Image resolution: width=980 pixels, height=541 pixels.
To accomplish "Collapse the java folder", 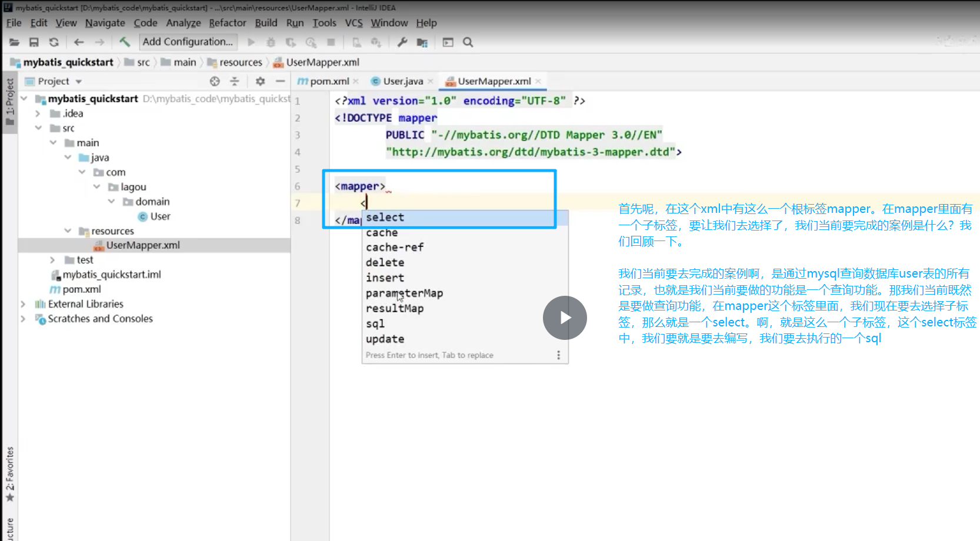I will tap(68, 158).
